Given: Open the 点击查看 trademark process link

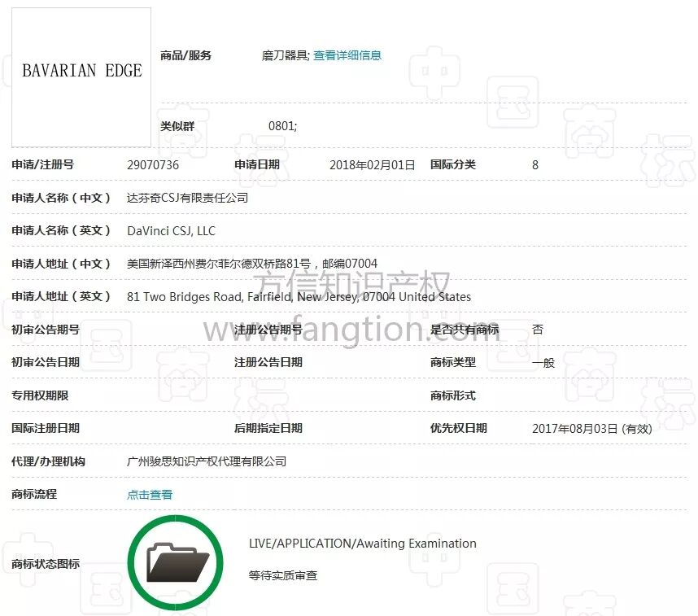Looking at the screenshot, I should 150,495.
